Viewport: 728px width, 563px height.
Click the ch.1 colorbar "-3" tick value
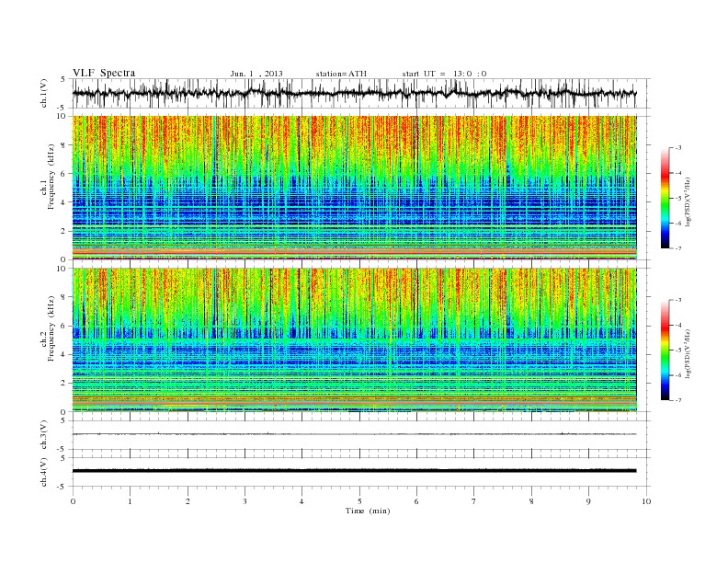click(678, 148)
